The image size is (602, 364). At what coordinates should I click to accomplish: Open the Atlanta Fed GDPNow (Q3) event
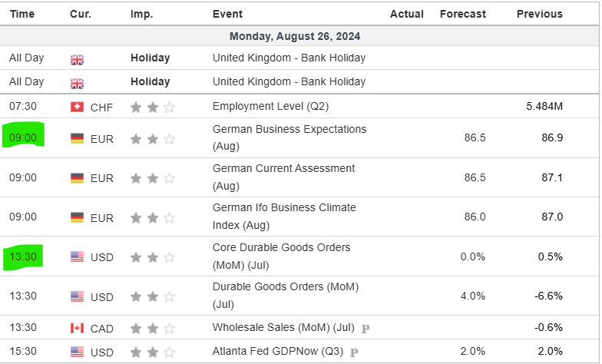tap(279, 352)
